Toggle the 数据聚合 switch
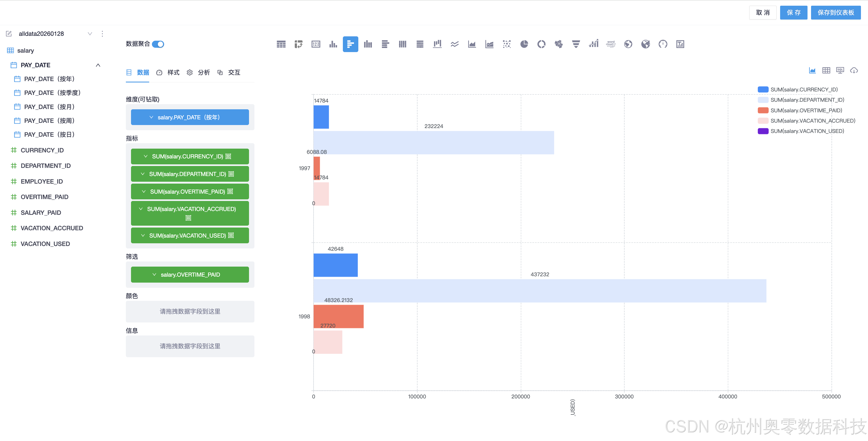The image size is (868, 441). click(158, 44)
